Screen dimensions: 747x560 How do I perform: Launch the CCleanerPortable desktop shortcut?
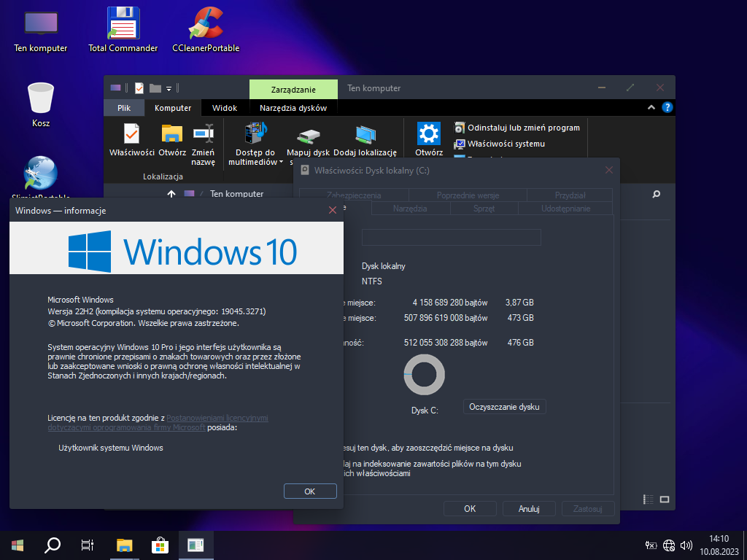[206, 29]
